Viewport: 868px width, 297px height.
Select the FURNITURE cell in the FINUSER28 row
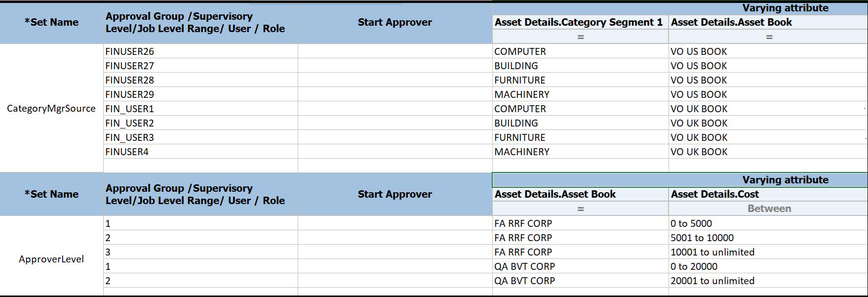(x=580, y=80)
